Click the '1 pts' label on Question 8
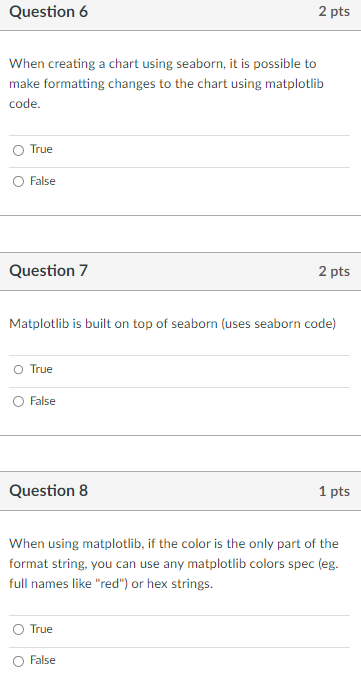The image size is (361, 677). [x=334, y=491]
